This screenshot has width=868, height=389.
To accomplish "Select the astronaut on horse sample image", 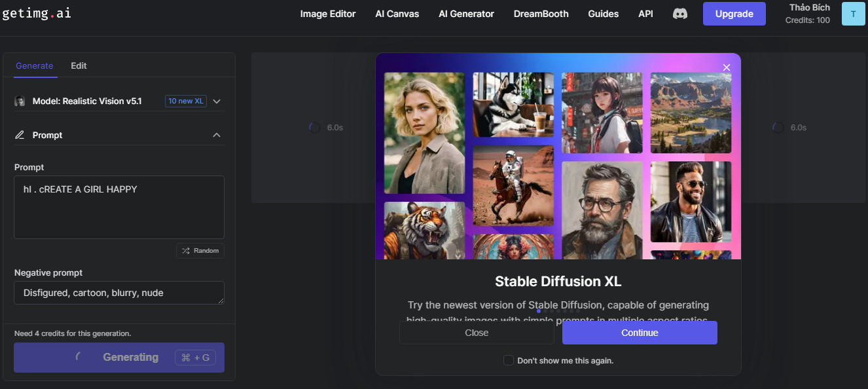I will tap(513, 186).
